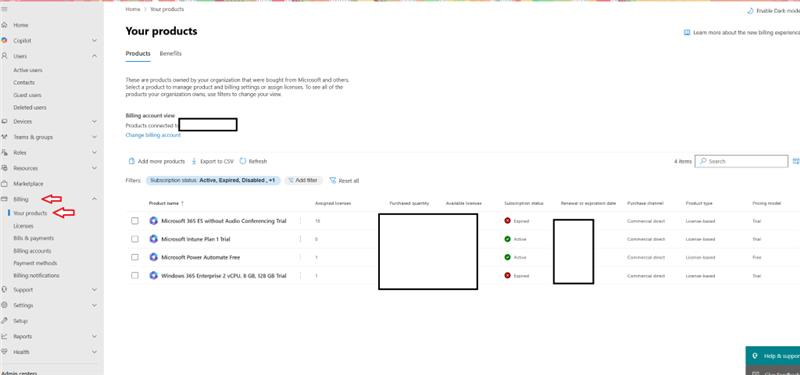Tick the Windows 365 Enterprise Trial checkbox
This screenshot has width=800, height=375.
[135, 276]
